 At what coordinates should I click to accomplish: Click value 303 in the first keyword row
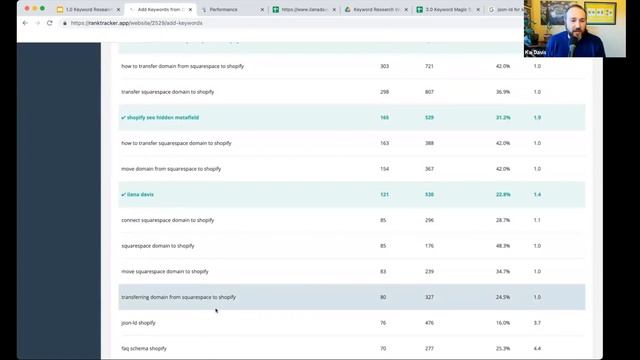click(384, 66)
